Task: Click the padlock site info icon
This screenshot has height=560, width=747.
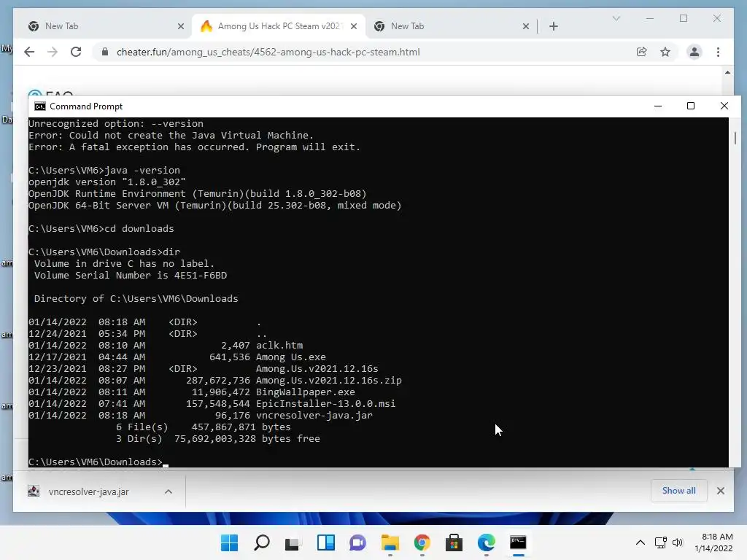Action: click(105, 52)
